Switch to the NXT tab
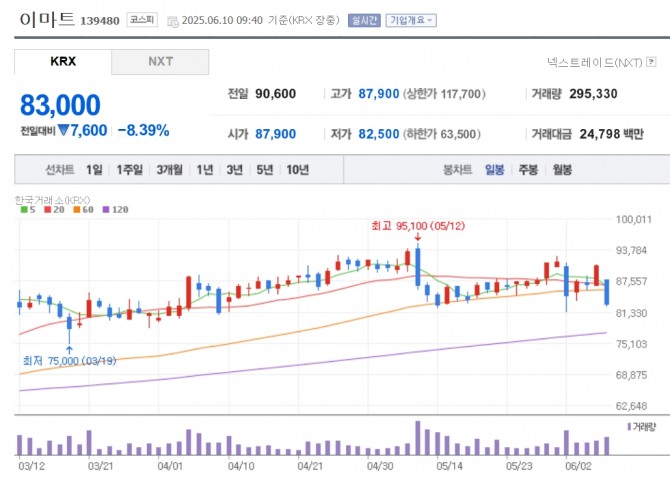Screen dimensions: 670x486 click(x=160, y=62)
